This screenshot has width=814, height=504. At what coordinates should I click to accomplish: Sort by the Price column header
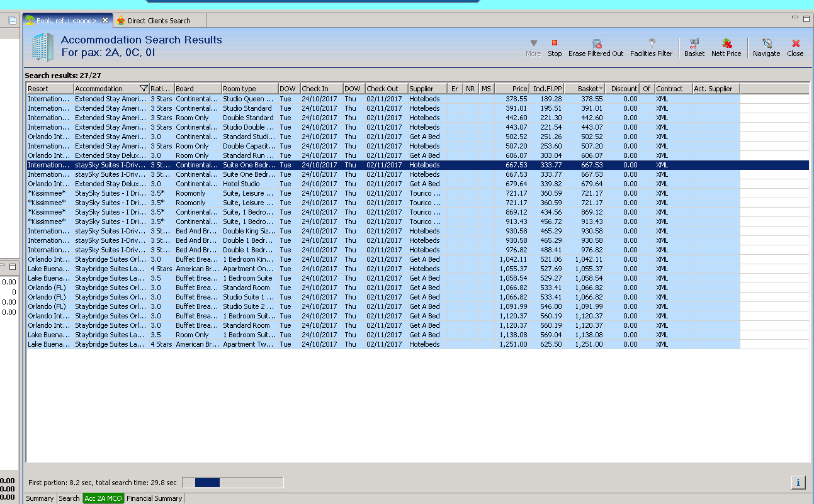[x=512, y=89]
